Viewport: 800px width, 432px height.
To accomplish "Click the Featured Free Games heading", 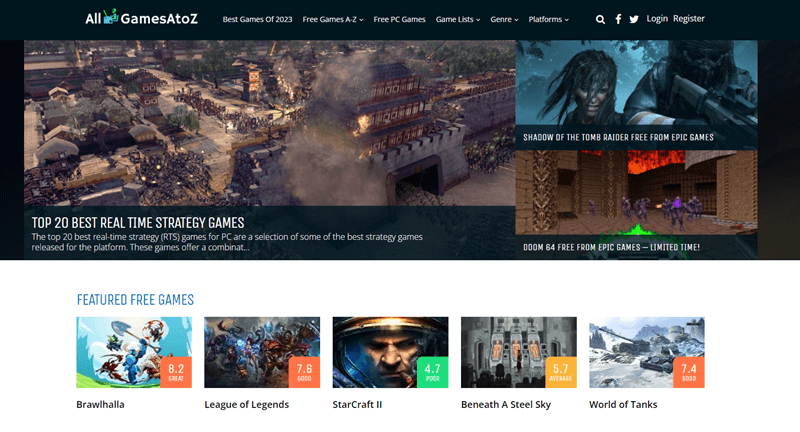I will point(135,299).
